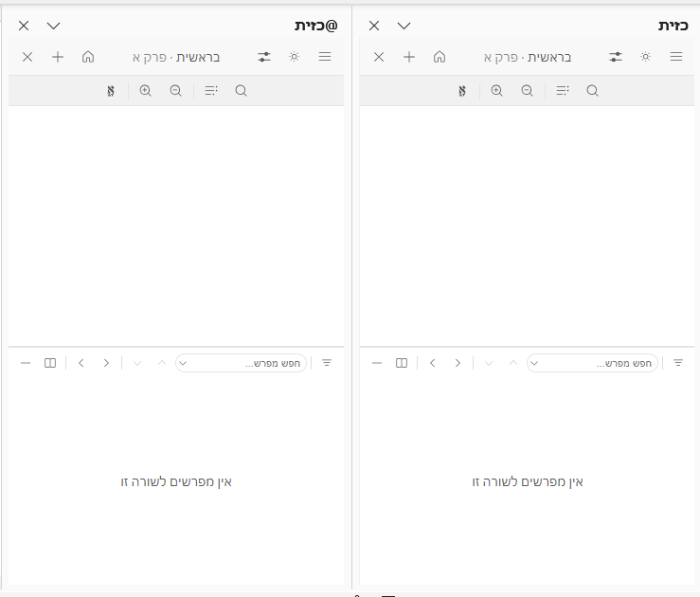Viewport: 700px width, 597px height.
Task: Toggle split-pane layout in the right window's commentary bar
Action: tap(402, 363)
